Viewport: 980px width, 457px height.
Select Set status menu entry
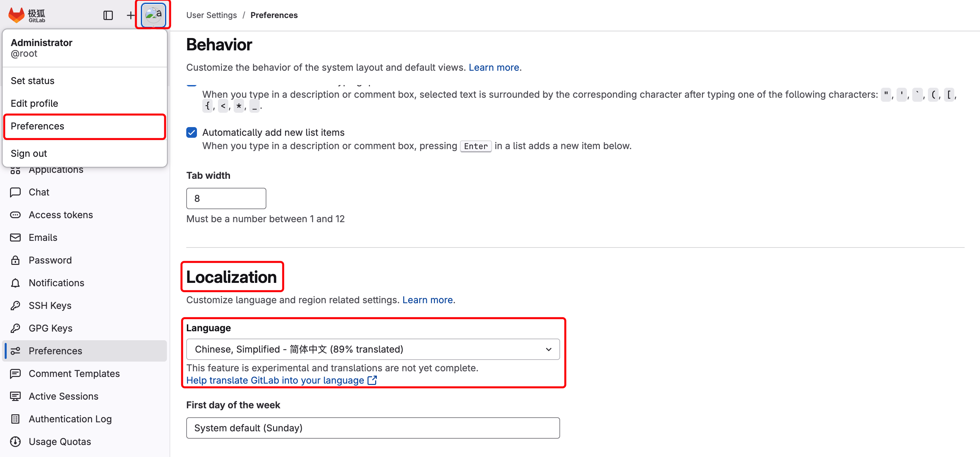[32, 81]
